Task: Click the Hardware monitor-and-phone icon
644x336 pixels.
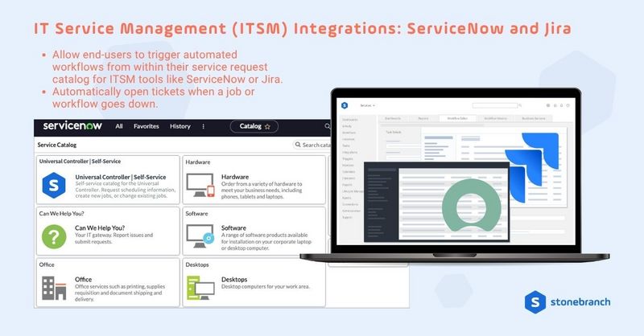Action: (x=200, y=185)
